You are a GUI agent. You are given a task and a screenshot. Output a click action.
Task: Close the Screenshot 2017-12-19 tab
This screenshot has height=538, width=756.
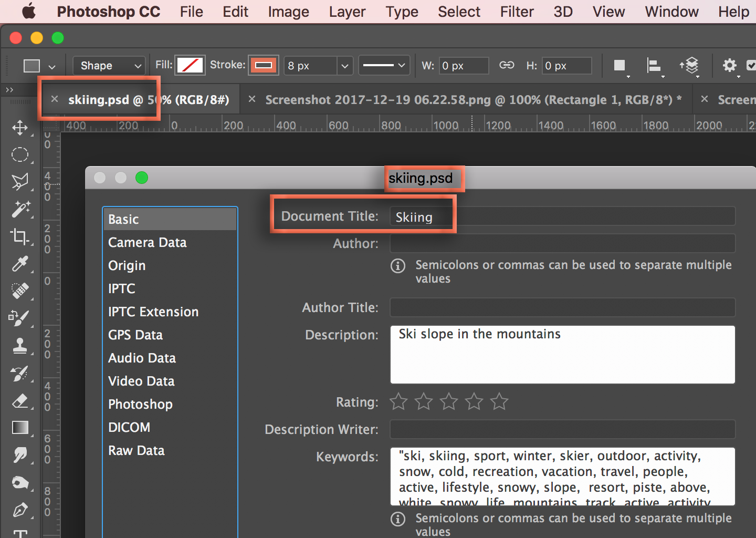[252, 99]
